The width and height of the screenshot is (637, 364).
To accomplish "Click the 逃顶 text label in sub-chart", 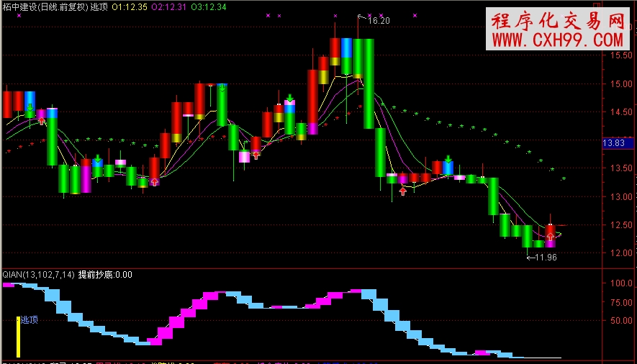I will coord(30,320).
